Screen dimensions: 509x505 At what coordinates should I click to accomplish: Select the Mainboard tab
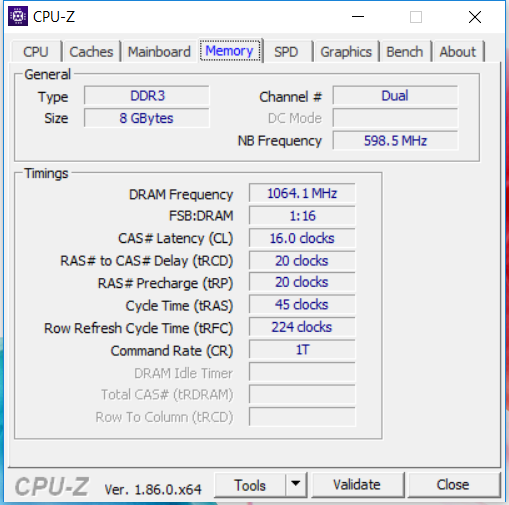(159, 52)
